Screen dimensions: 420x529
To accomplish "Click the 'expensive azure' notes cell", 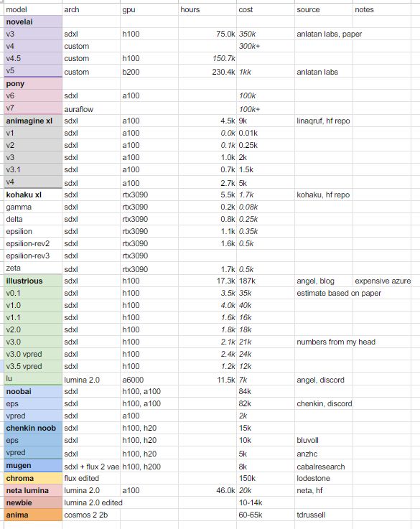I will 383,281.
